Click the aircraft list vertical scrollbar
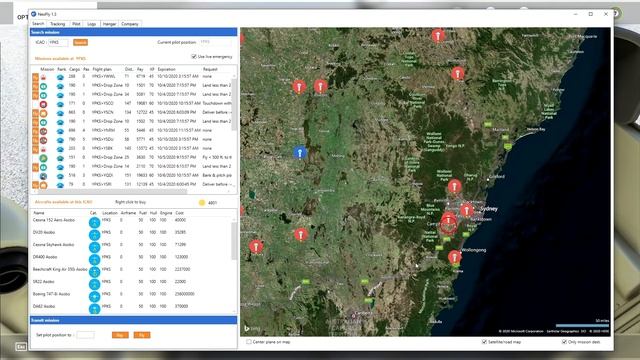640x360 pixels. coord(234,241)
